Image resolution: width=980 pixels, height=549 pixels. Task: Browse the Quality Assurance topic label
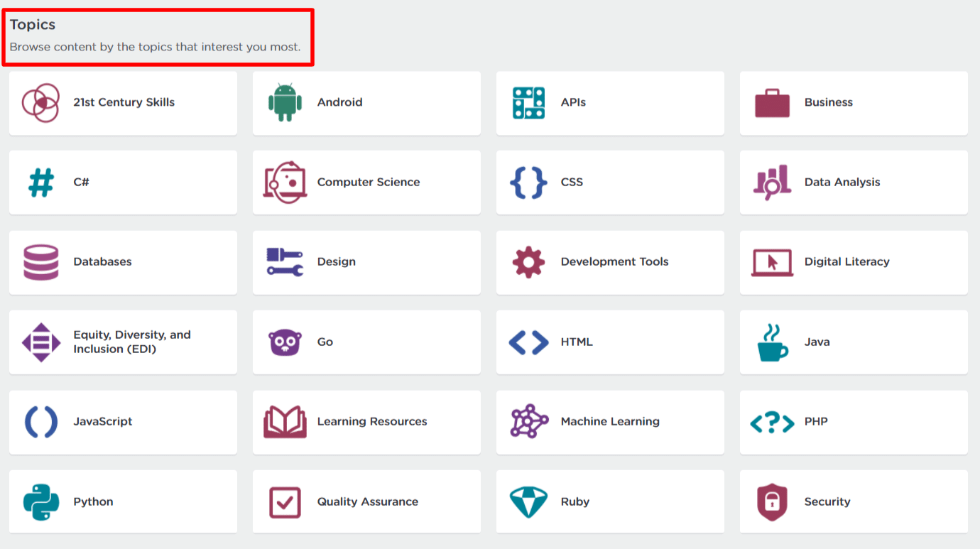(367, 501)
